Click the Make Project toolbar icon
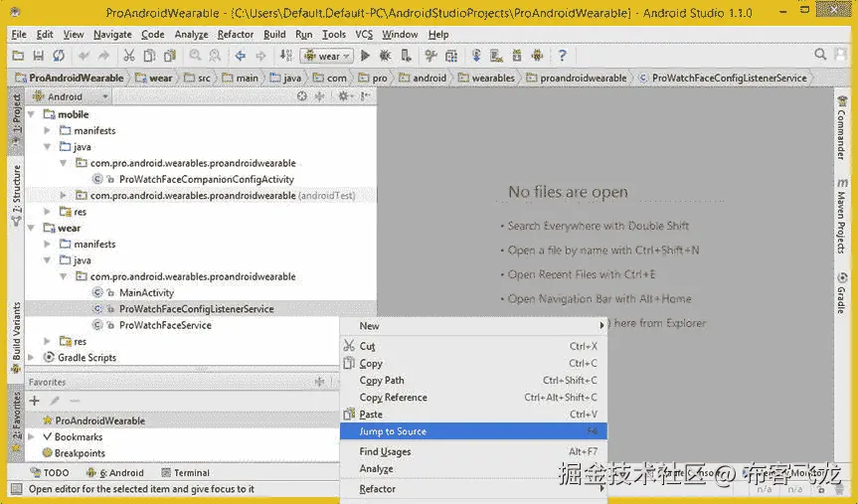The height and width of the screenshot is (504, 858). pos(286,56)
